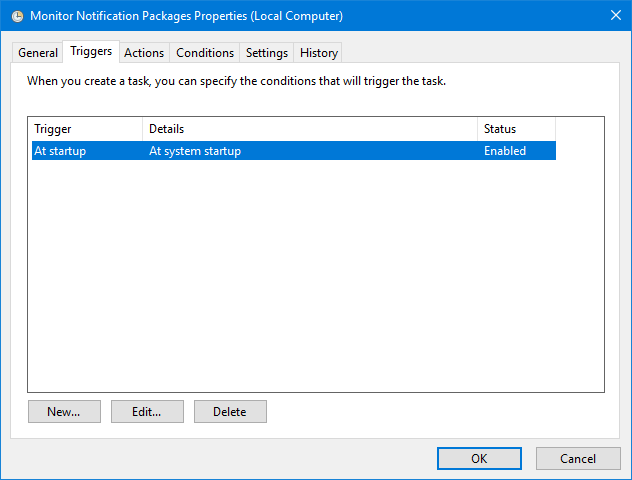Select the Triggers tab
Image resolution: width=632 pixels, height=480 pixels.
[x=91, y=52]
